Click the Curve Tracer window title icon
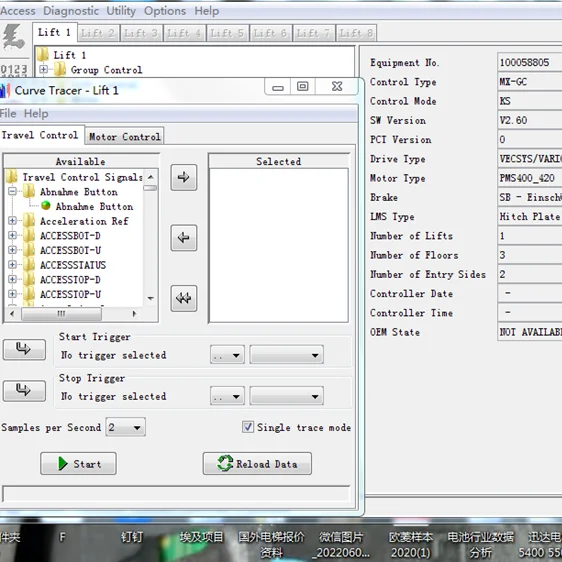This screenshot has width=562, height=562. [5, 90]
